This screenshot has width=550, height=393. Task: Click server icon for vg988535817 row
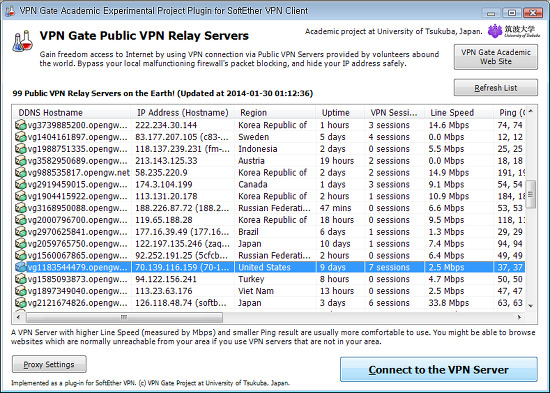[x=21, y=173]
